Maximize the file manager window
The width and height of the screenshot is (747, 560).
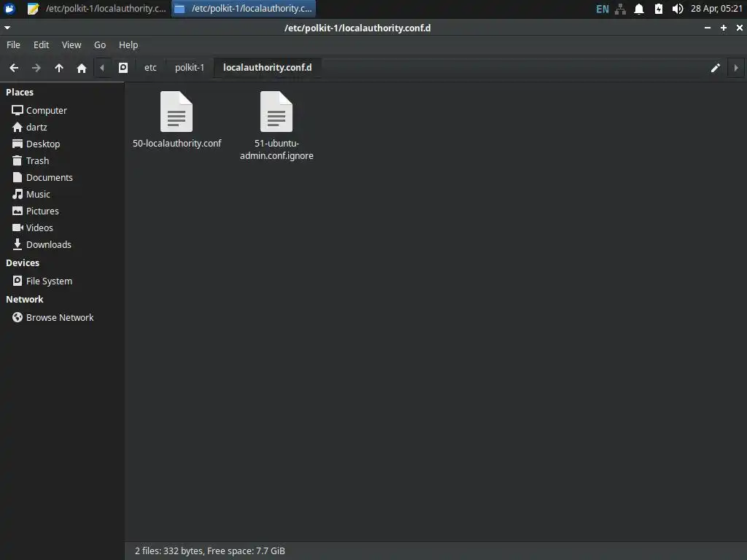[723, 28]
